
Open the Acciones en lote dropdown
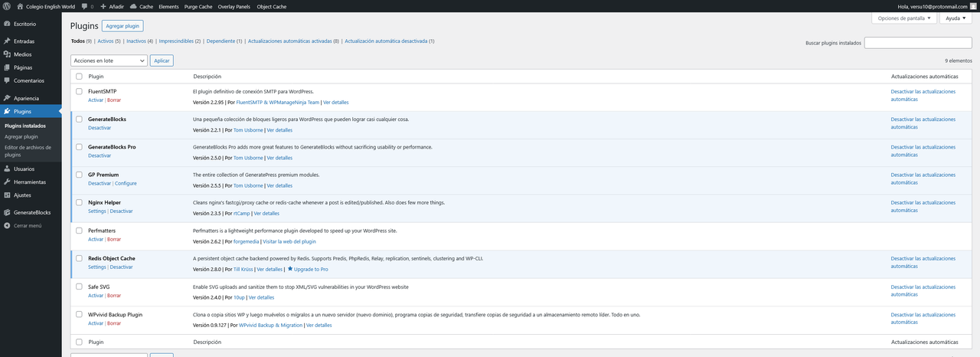109,60
